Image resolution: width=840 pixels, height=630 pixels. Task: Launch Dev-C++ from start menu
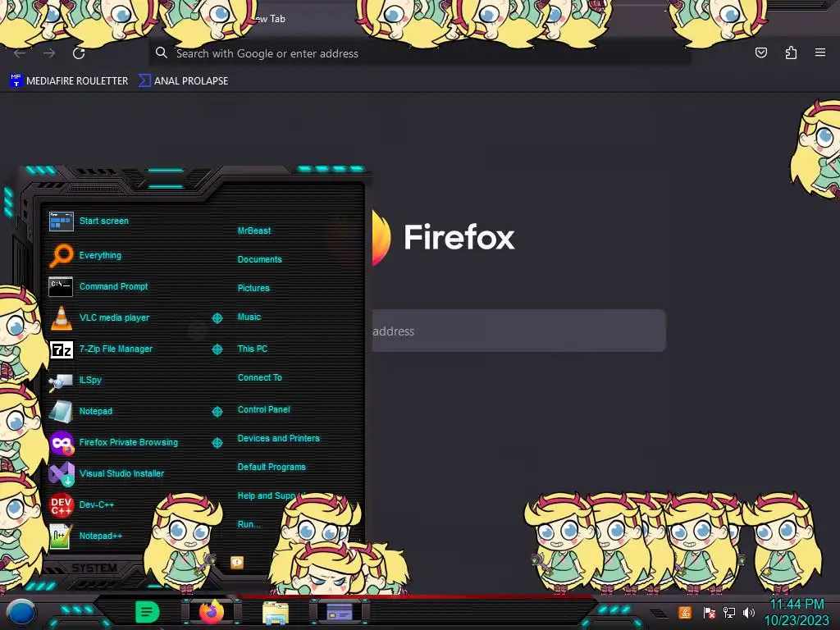coord(81,504)
